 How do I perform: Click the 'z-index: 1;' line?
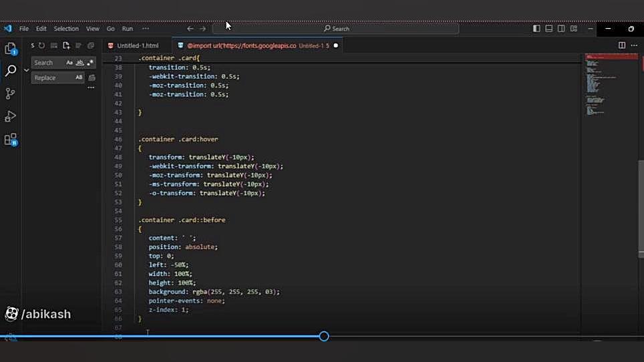pos(168,310)
